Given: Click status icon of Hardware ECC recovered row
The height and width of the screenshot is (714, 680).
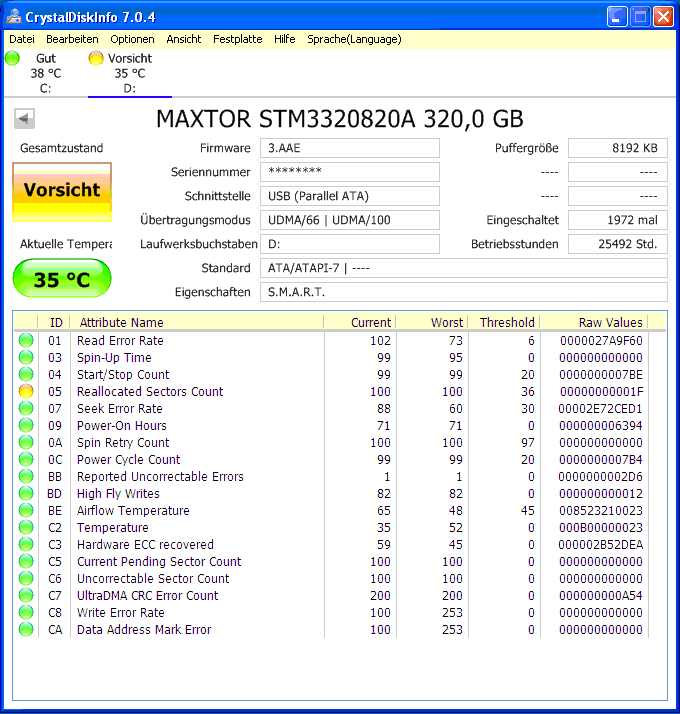Looking at the screenshot, I should [26, 544].
